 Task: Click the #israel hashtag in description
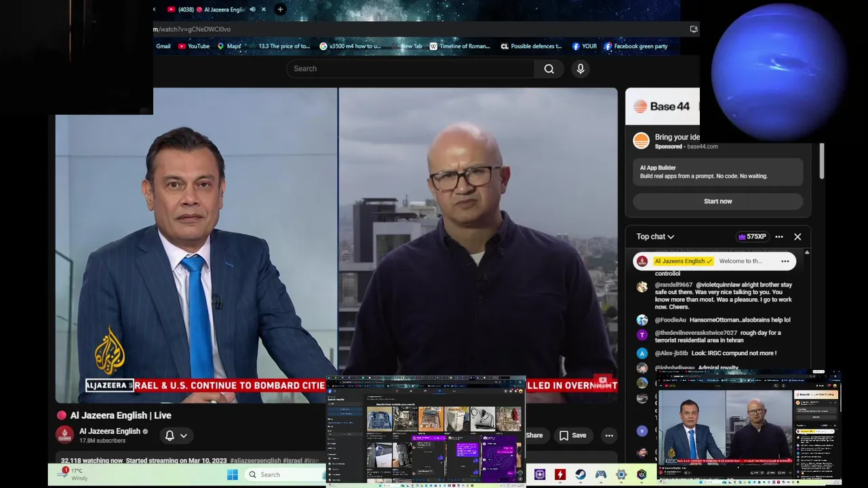293,461
